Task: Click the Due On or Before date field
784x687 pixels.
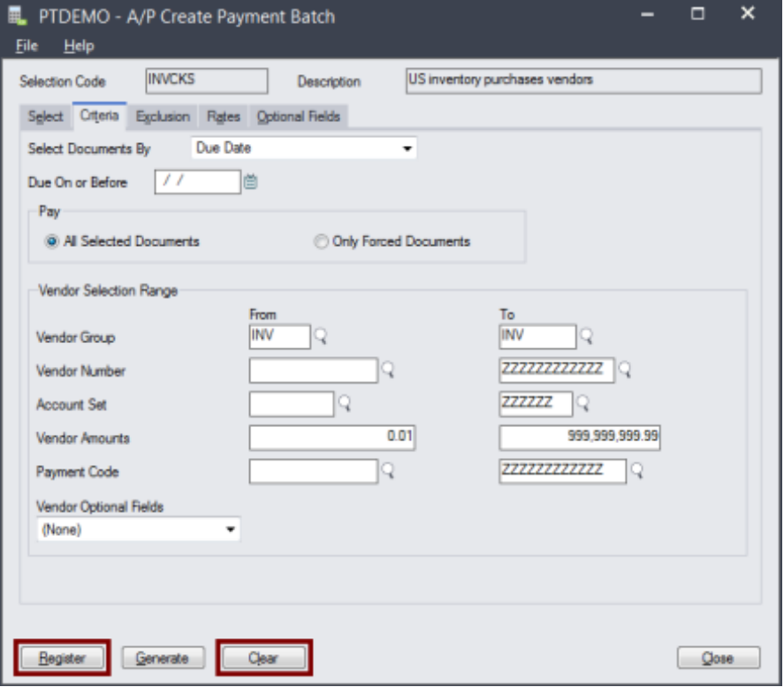Action: pos(197,182)
